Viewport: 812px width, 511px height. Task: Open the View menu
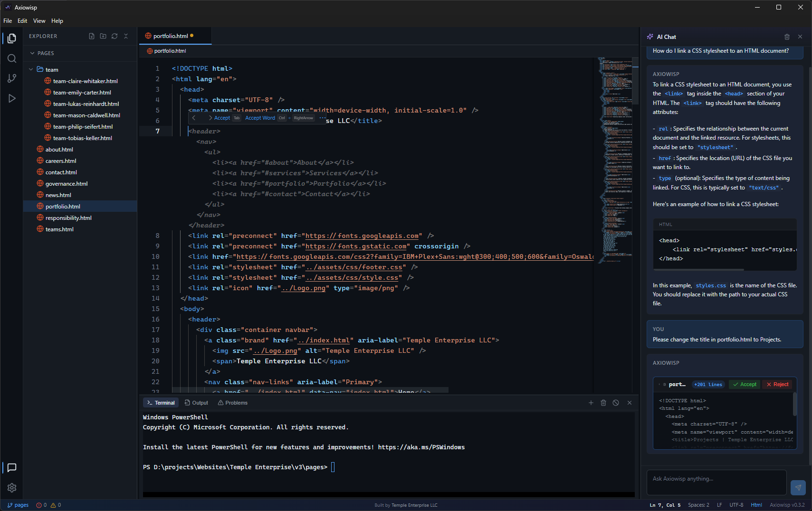39,20
